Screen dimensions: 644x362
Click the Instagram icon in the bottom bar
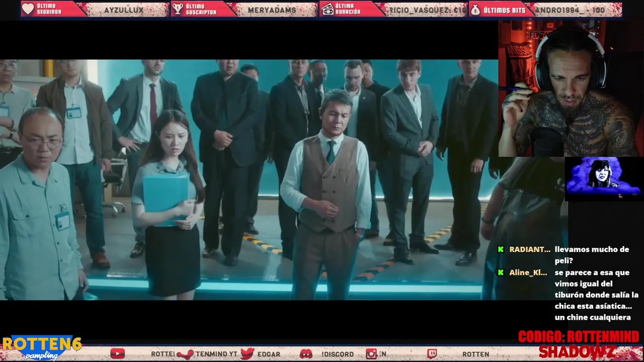click(371, 354)
